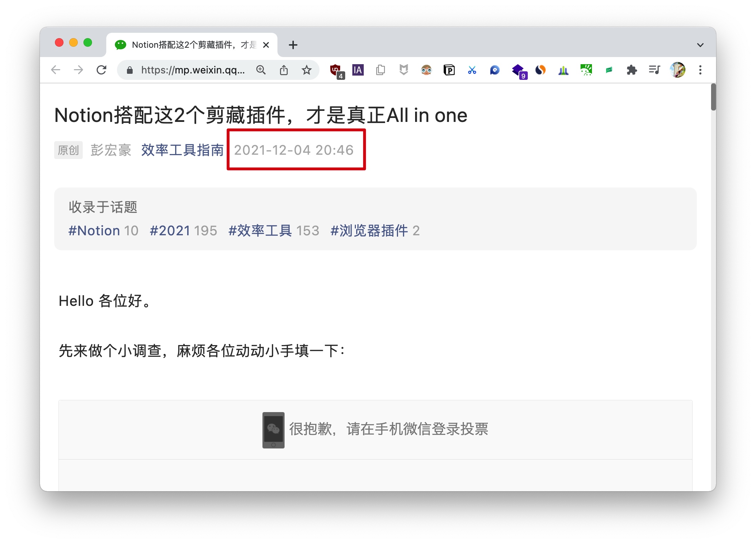Click the media control playlist icon
The width and height of the screenshot is (756, 544).
tap(654, 70)
